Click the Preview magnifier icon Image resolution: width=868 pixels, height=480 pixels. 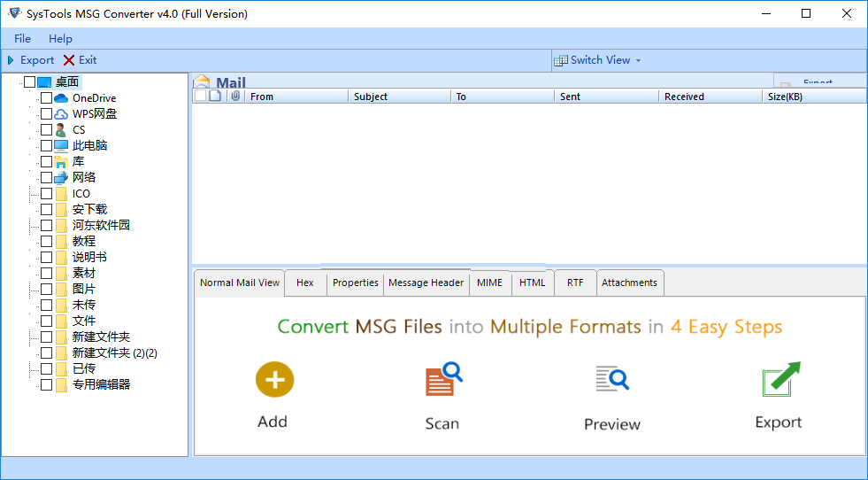pyautogui.click(x=611, y=379)
